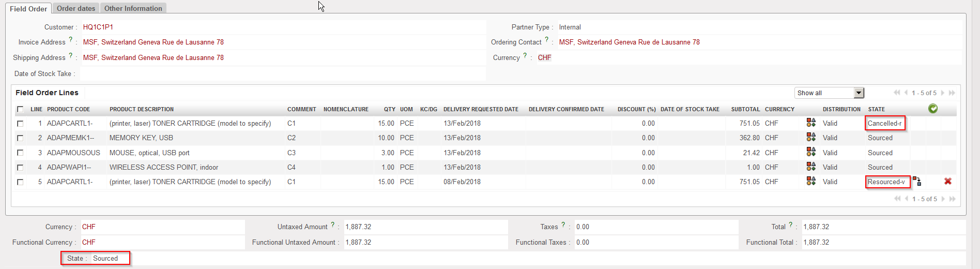
Task: Open distribution icon for line 1
Action: [811, 123]
